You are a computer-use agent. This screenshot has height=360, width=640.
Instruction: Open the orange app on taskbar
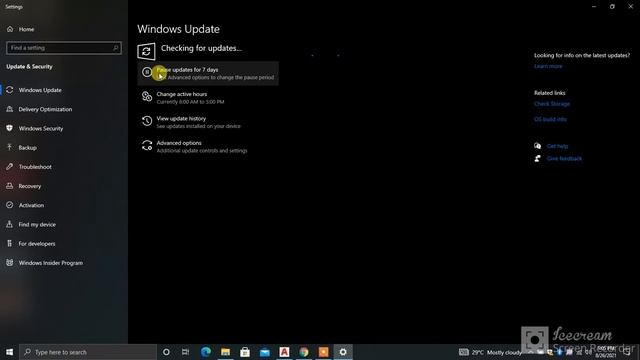(323, 352)
